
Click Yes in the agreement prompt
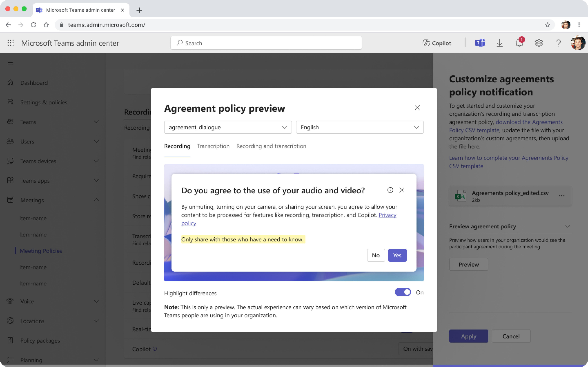tap(397, 255)
